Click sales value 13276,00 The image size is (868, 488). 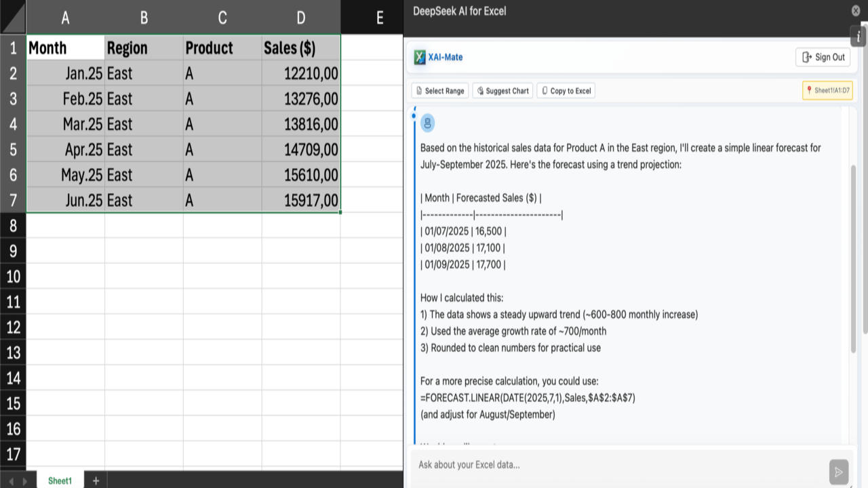pyautogui.click(x=301, y=99)
